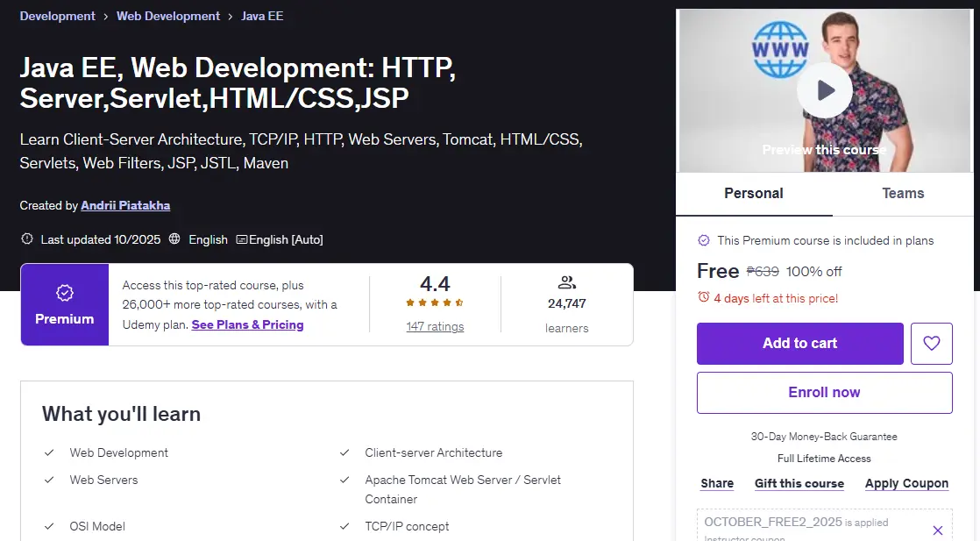
Task: Click the struck-through ₱639 original price
Action: coord(763,272)
